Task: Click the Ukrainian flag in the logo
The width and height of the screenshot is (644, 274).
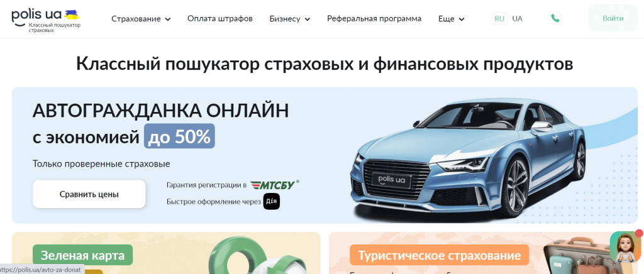Action: [72, 14]
